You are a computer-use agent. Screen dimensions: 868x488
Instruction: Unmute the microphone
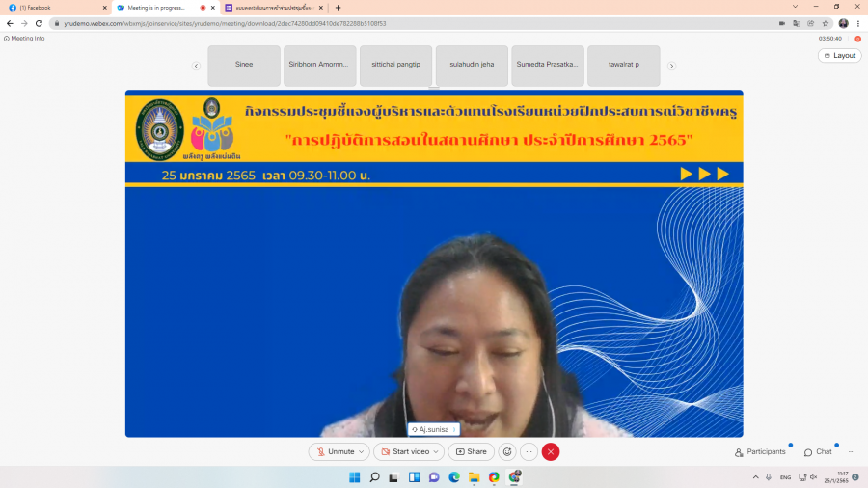[335, 451]
